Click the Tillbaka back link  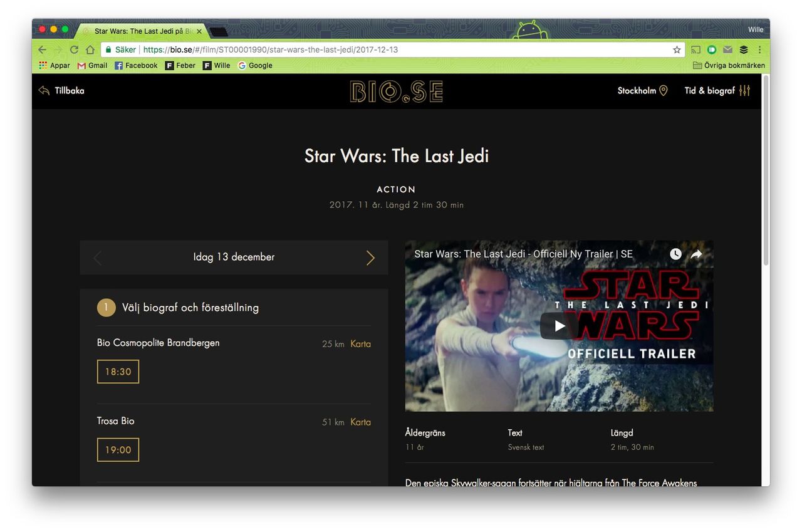61,91
